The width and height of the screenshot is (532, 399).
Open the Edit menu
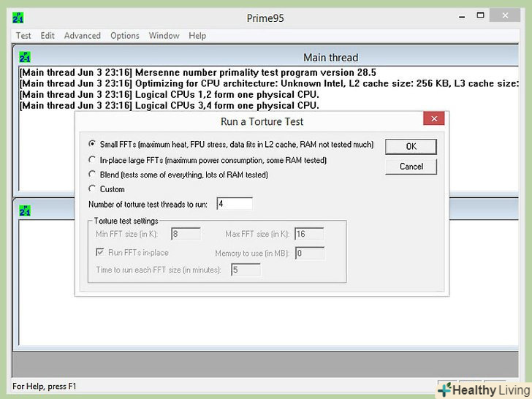[47, 36]
